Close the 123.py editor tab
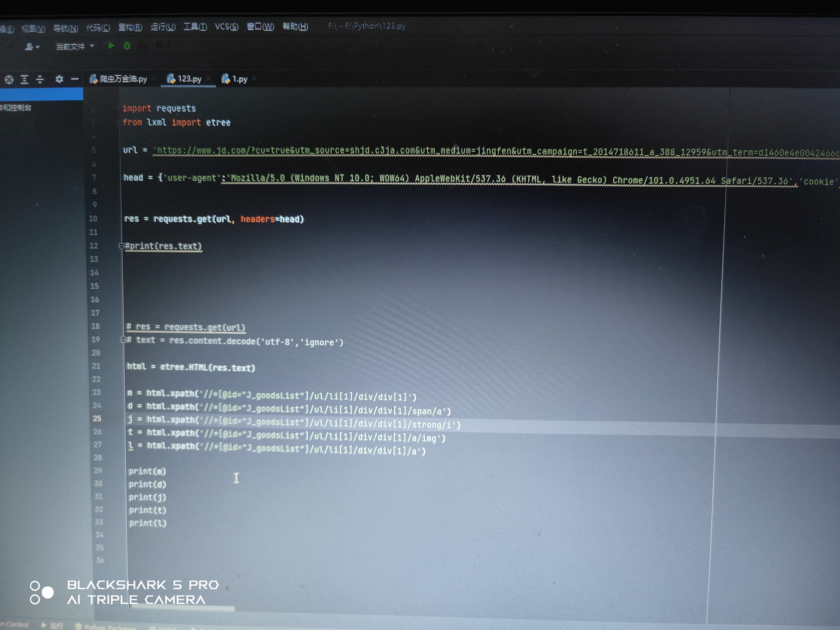 [x=208, y=79]
